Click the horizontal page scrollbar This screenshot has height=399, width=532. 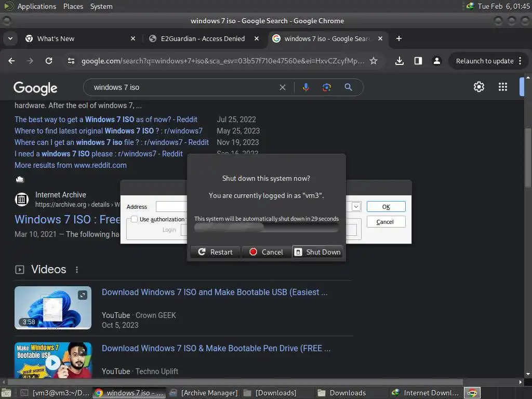tap(235, 382)
